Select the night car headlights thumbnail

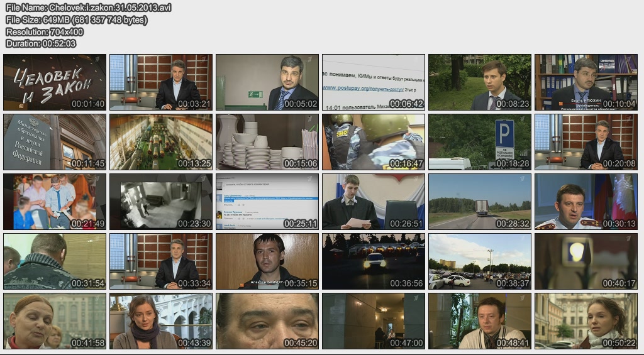pyautogui.click(x=374, y=261)
